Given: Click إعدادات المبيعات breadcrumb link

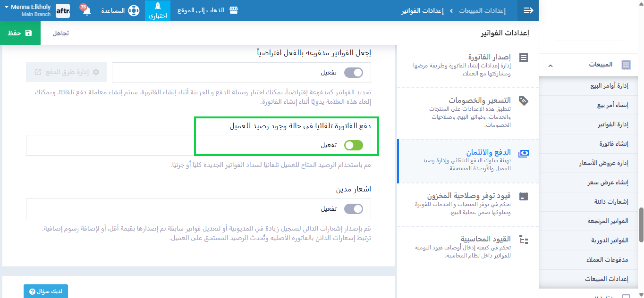Looking at the screenshot, I should (x=482, y=10).
